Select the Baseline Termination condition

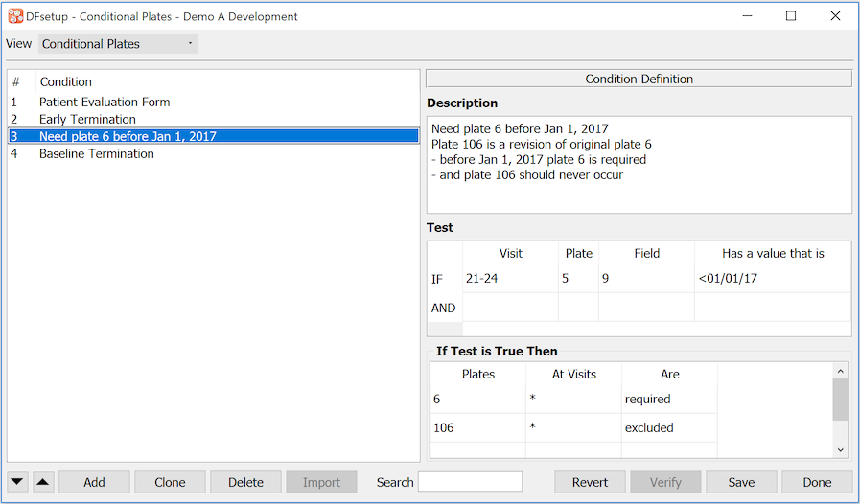pyautogui.click(x=96, y=153)
